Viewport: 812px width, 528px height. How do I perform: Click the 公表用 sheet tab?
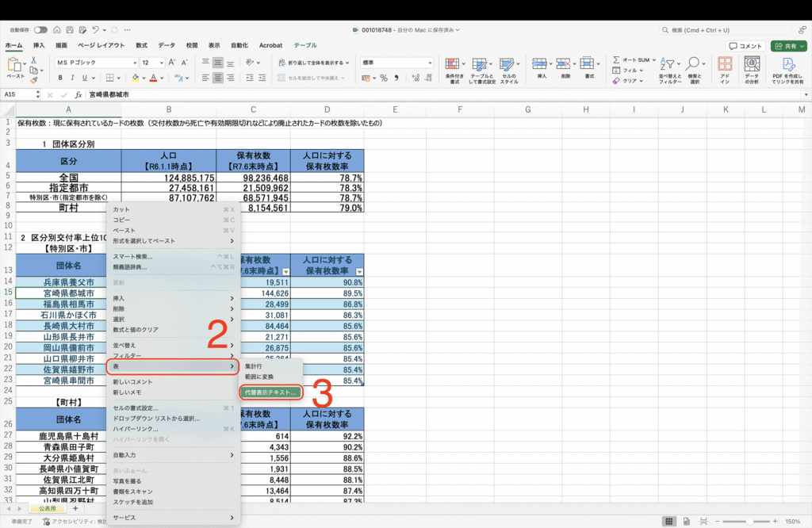[48, 508]
